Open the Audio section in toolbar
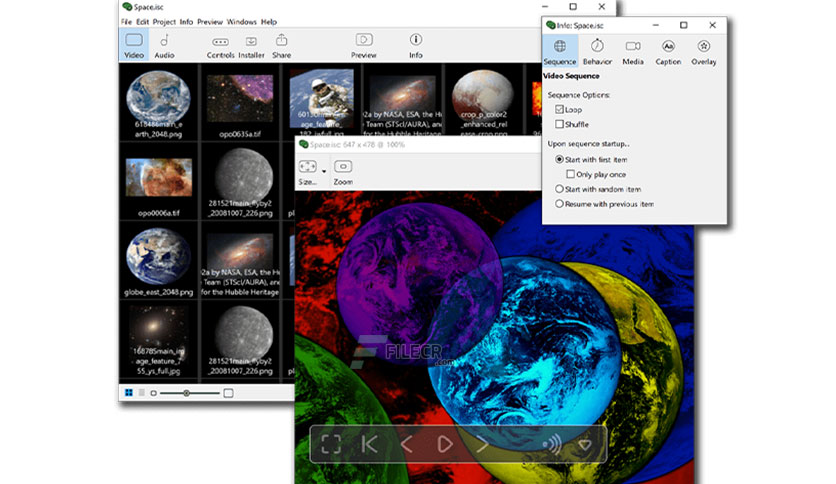This screenshot has height=484, width=836. point(164,45)
